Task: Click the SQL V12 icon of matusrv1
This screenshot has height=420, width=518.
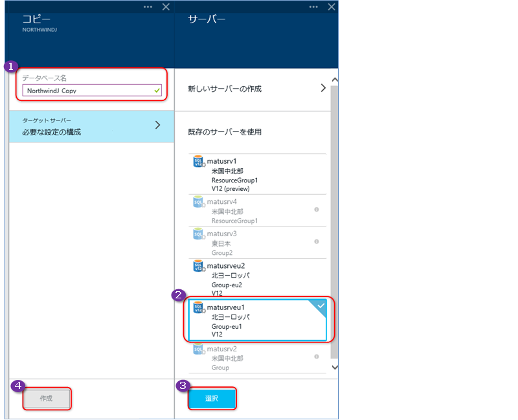Action: 199,161
